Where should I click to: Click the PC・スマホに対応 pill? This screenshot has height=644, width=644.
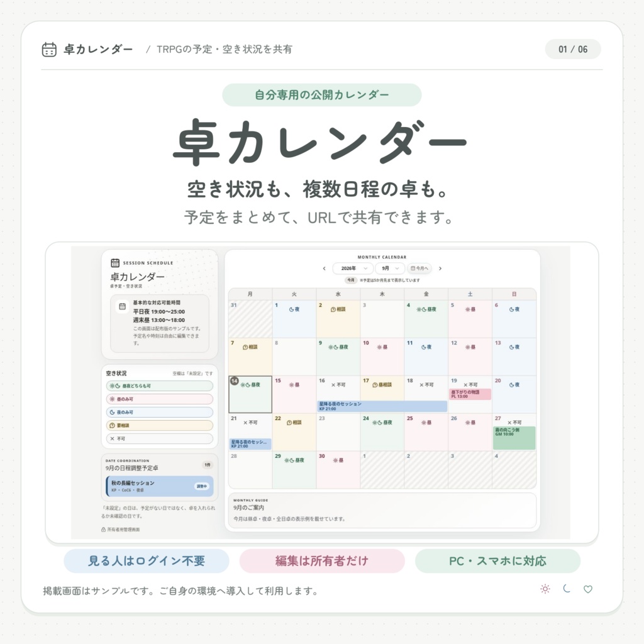coord(498,561)
